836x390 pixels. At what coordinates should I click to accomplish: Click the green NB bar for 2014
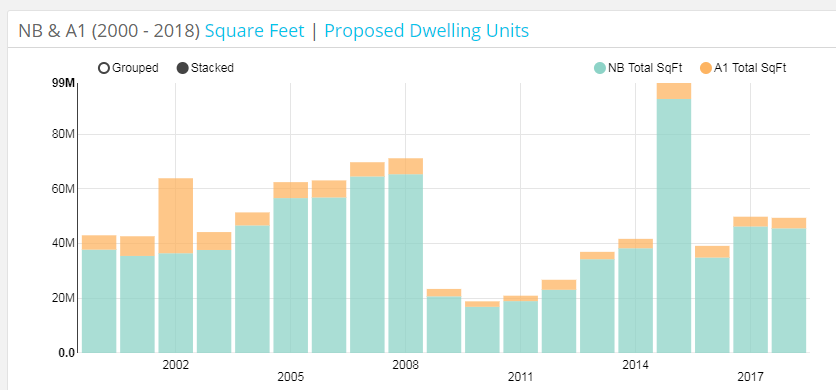pyautogui.click(x=636, y=300)
